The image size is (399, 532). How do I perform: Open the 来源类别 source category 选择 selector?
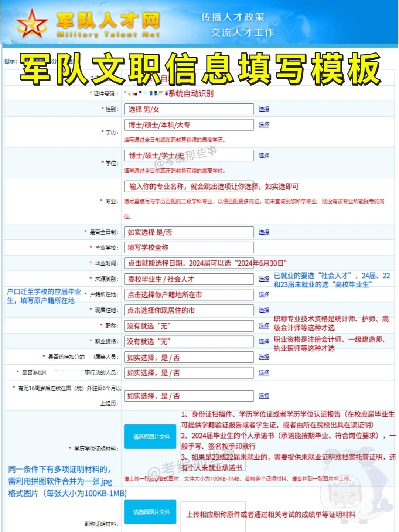point(263,279)
